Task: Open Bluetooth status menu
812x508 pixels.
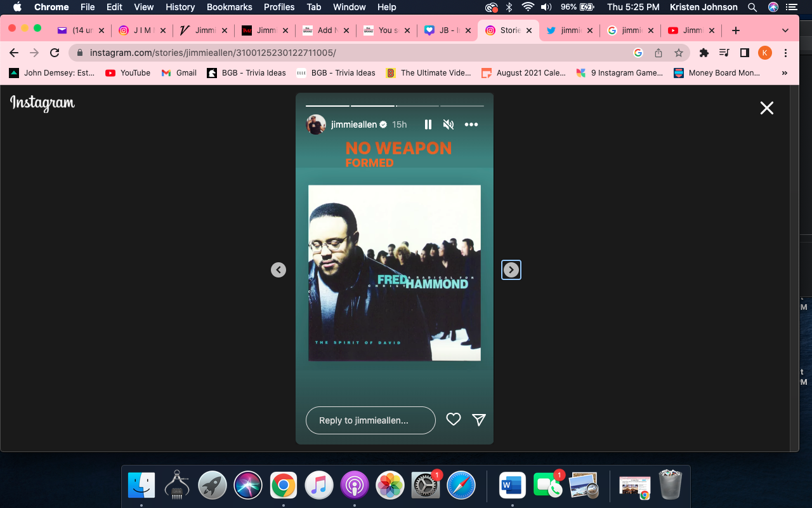Action: click(509, 7)
